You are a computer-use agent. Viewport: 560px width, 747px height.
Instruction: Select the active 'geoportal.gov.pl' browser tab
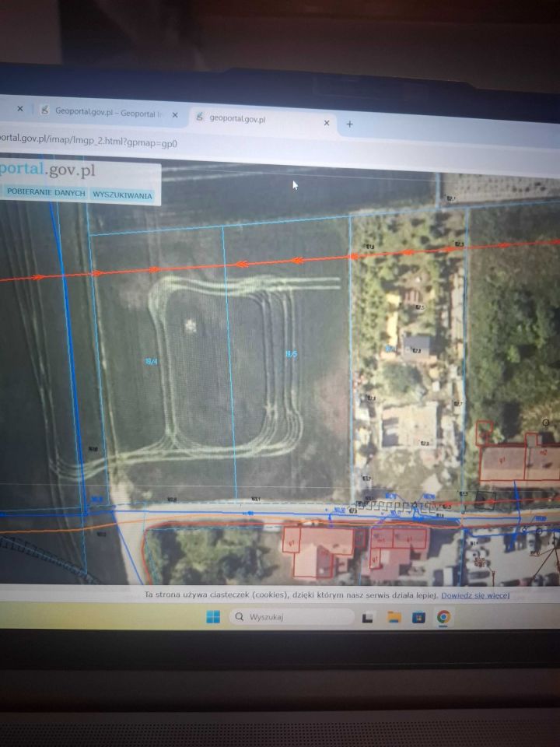pyautogui.click(x=264, y=120)
